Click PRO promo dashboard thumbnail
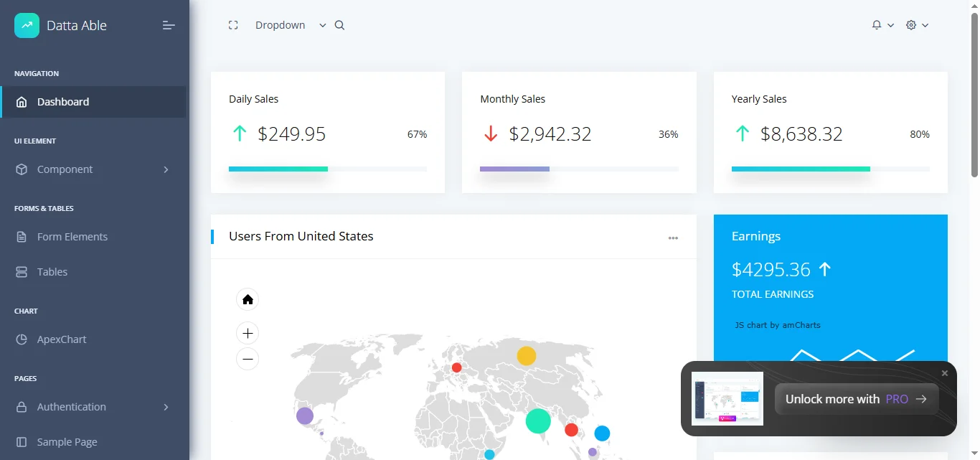Viewport: 980px width, 460px height. pyautogui.click(x=727, y=398)
